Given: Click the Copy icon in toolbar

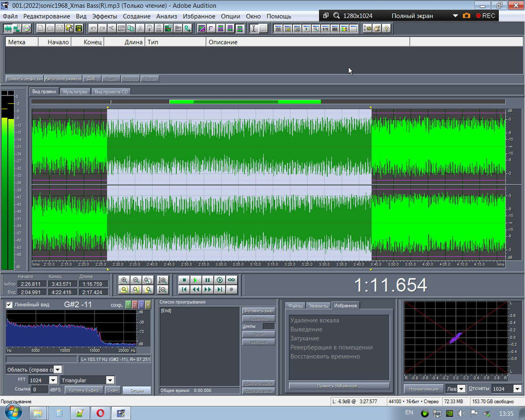Looking at the screenshot, I should (130, 28).
